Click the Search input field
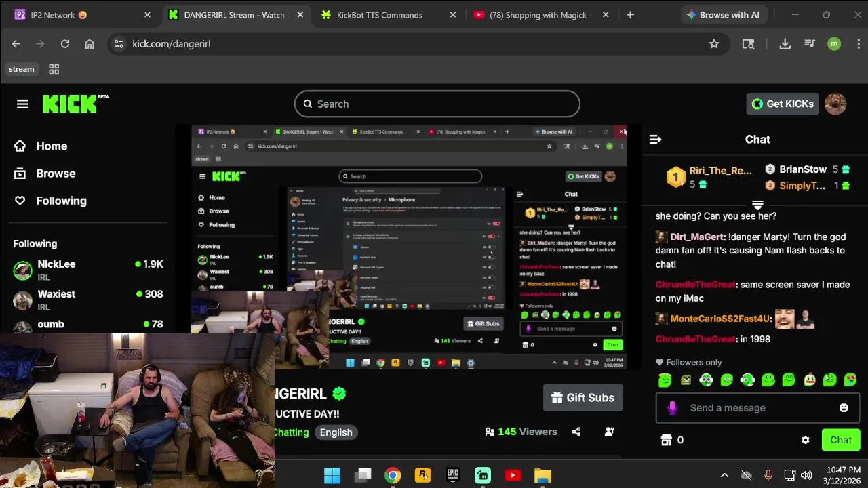868x488 pixels. pos(437,104)
